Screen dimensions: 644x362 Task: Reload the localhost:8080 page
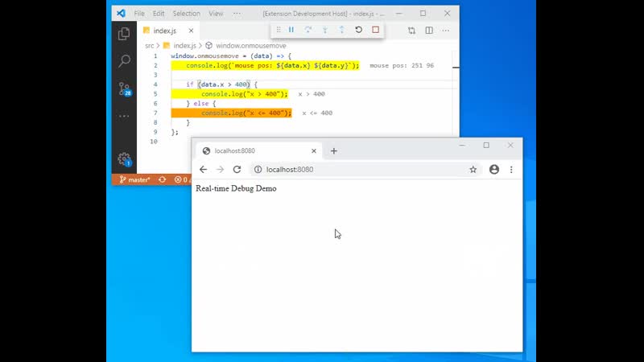point(237,170)
